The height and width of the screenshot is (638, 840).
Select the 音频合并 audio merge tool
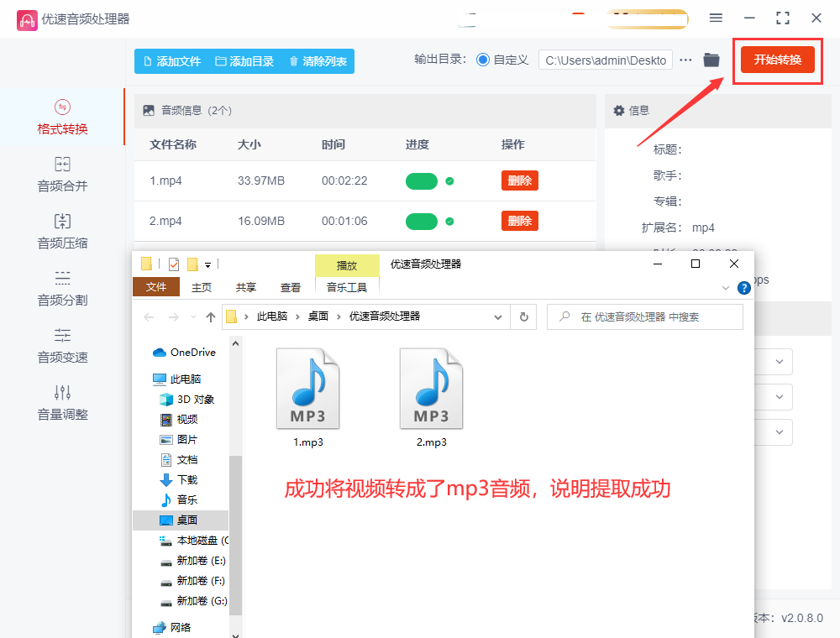point(62,175)
